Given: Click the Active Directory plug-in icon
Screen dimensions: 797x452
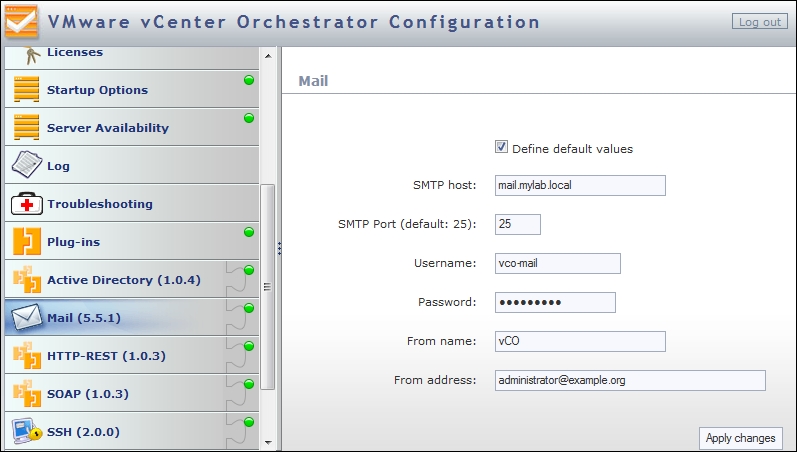Looking at the screenshot, I should (x=26, y=279).
